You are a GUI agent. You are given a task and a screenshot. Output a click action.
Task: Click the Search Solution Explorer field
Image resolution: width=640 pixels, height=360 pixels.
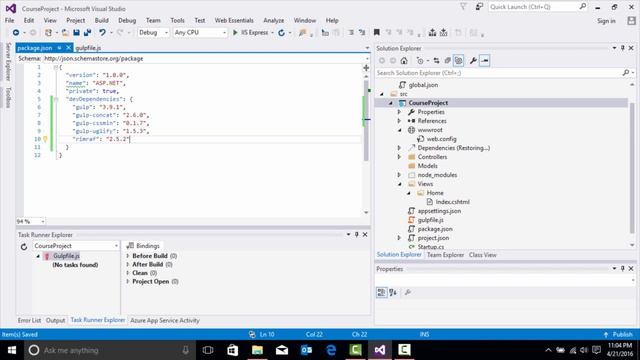coord(498,73)
